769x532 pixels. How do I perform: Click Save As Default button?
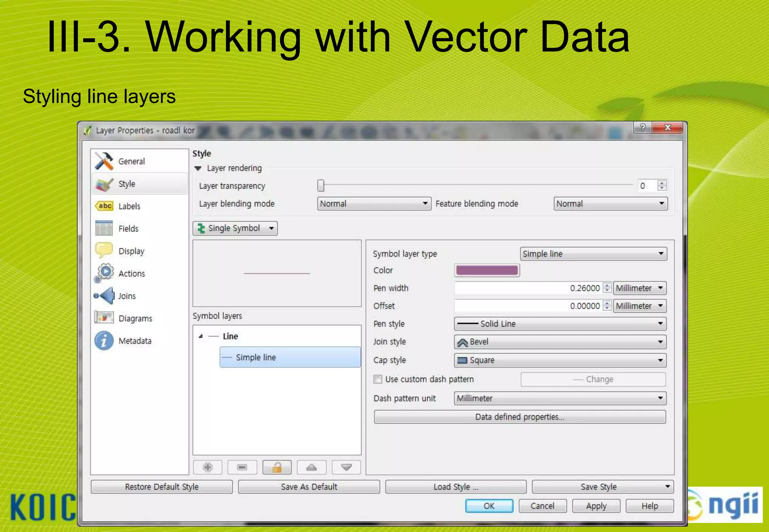309,487
